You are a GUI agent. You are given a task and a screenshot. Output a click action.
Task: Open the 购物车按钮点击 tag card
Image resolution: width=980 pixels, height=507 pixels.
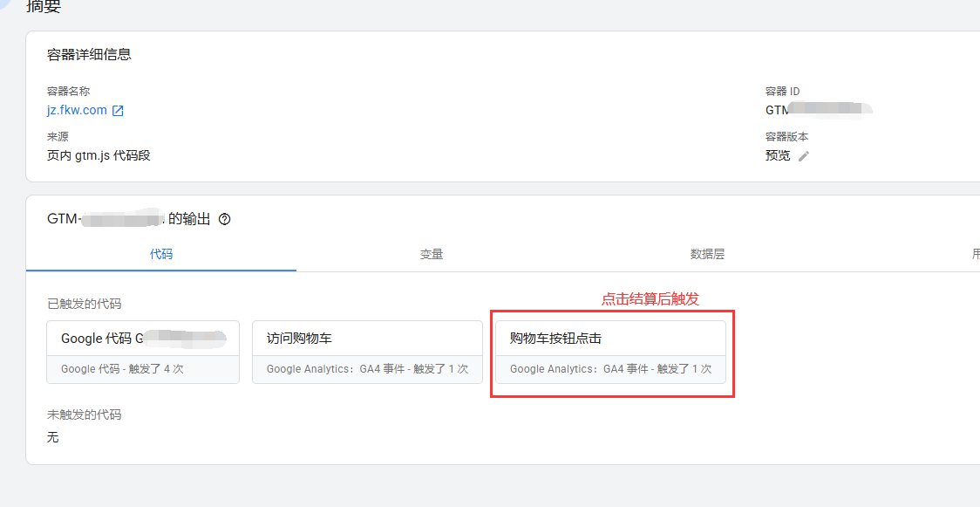610,352
